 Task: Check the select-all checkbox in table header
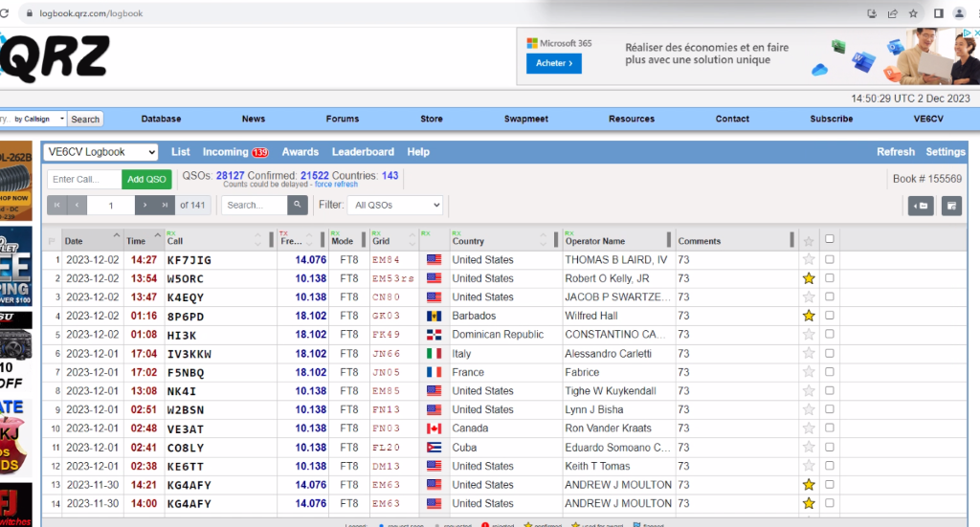[x=830, y=239]
